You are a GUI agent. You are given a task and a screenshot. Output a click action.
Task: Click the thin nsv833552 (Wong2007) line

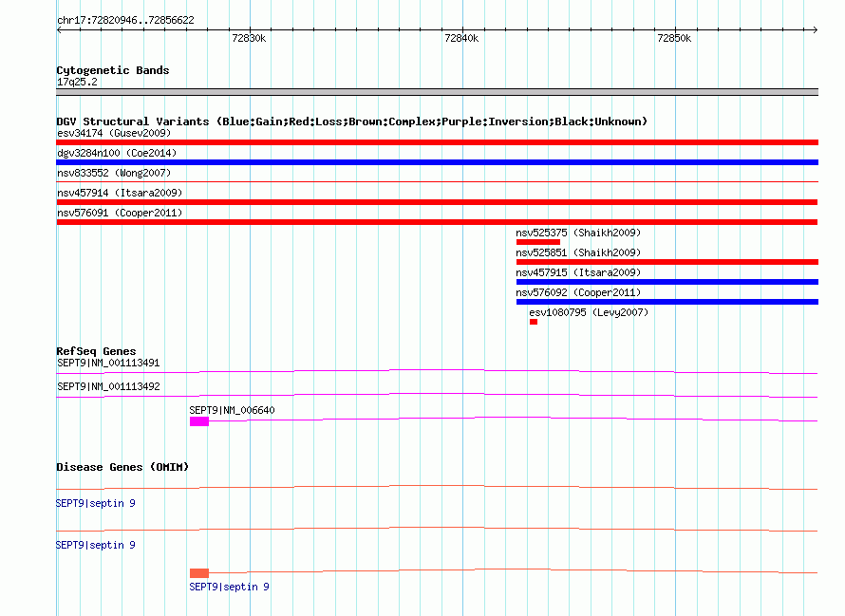pos(437,182)
